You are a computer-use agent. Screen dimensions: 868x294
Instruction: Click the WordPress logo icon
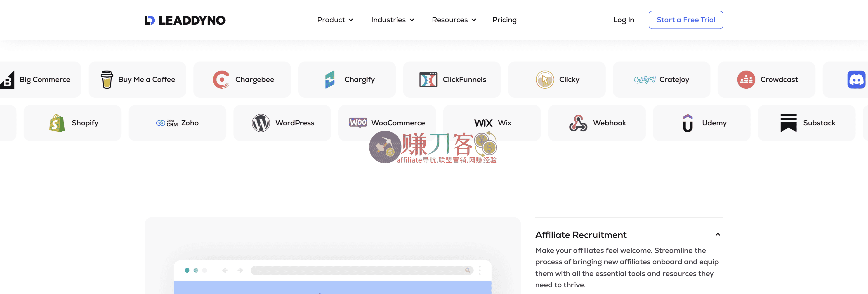[x=261, y=123]
